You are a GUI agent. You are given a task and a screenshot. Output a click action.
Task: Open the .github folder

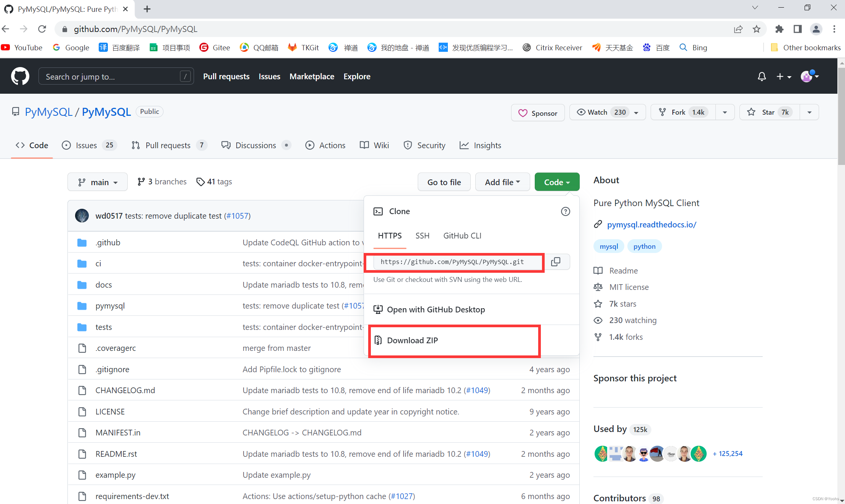(108, 243)
